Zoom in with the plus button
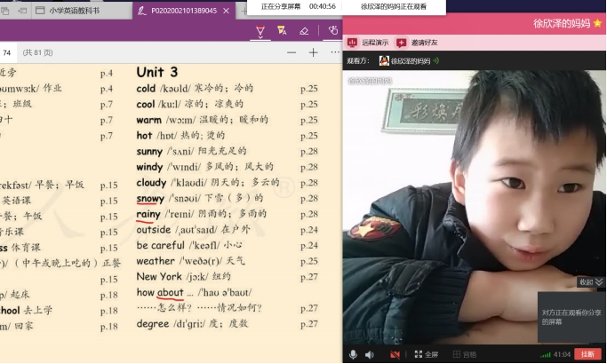 coord(313,52)
